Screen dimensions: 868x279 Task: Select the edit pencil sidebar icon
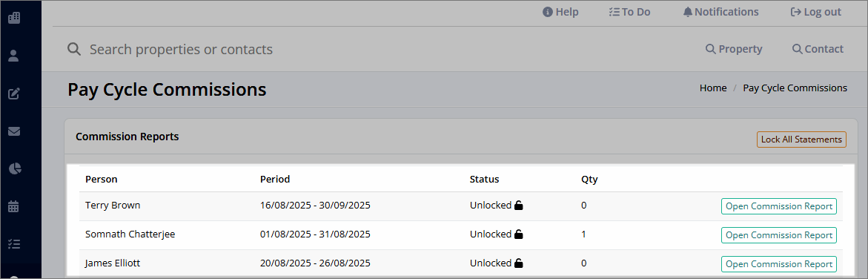14,93
